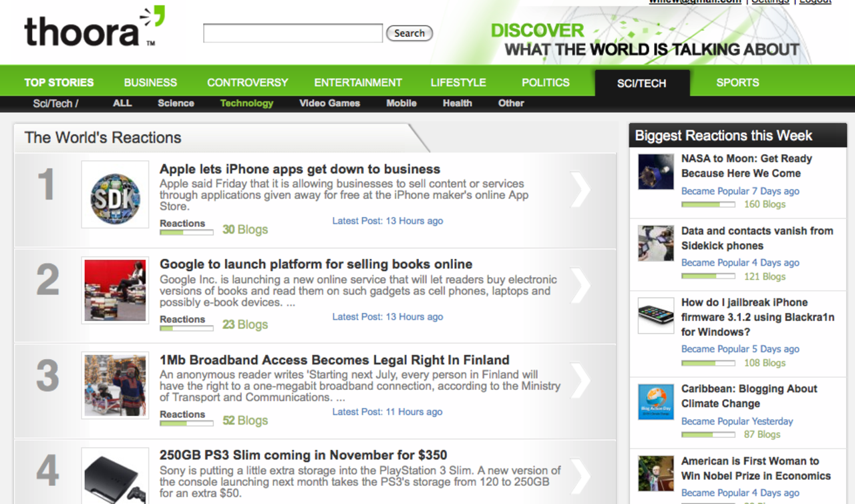
Task: Click the 30 Blogs reactions bar
Action: point(186,232)
